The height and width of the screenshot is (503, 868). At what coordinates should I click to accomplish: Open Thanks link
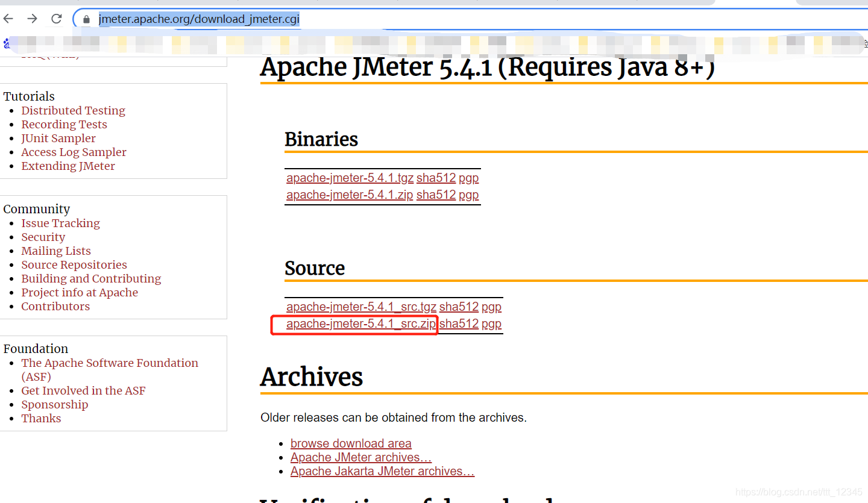point(41,418)
